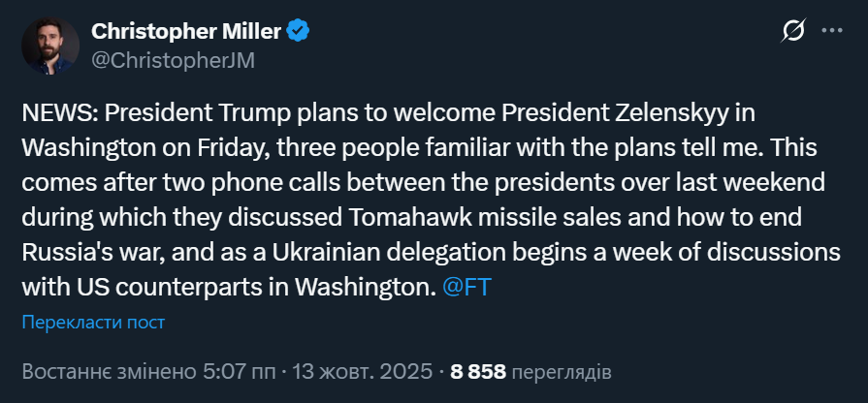The image size is (868, 403).
Task: Open the Christopher Miller display name
Action: (185, 31)
